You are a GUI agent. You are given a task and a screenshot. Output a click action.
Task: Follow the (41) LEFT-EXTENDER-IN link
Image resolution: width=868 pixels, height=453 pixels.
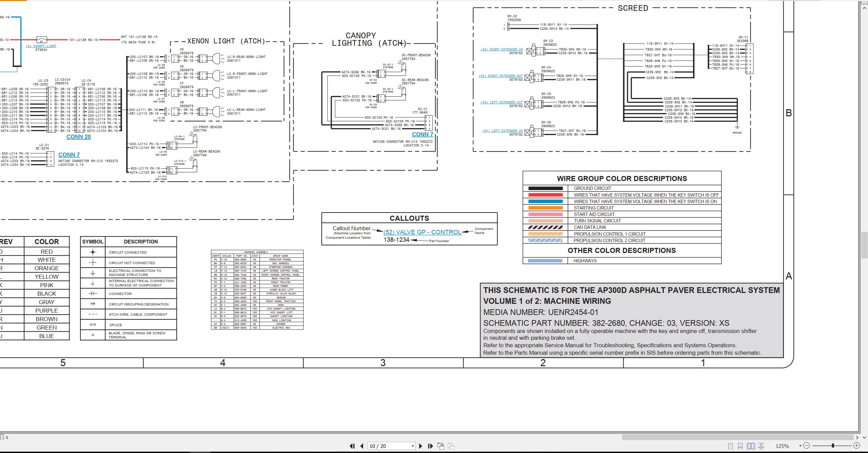[x=502, y=131]
